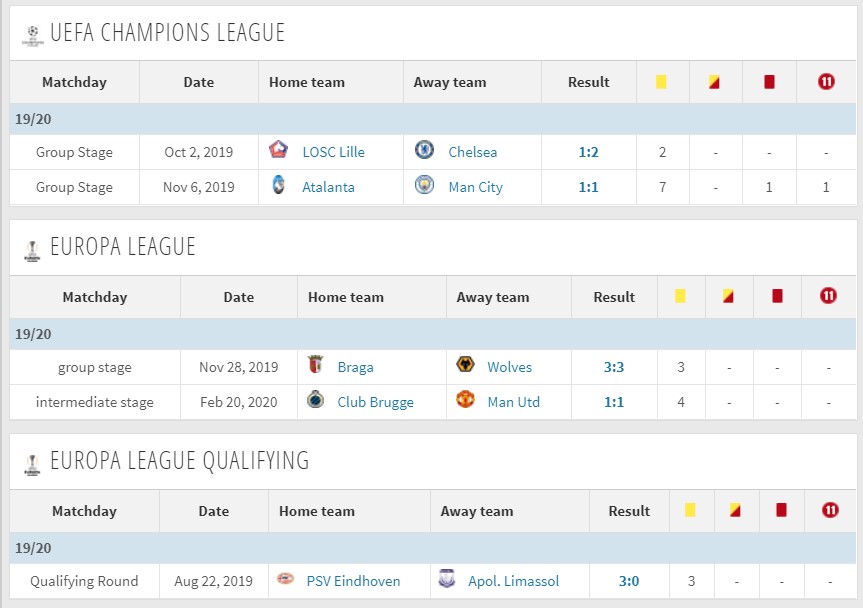
Task: Click the Wolves club crest
Action: click(x=466, y=364)
